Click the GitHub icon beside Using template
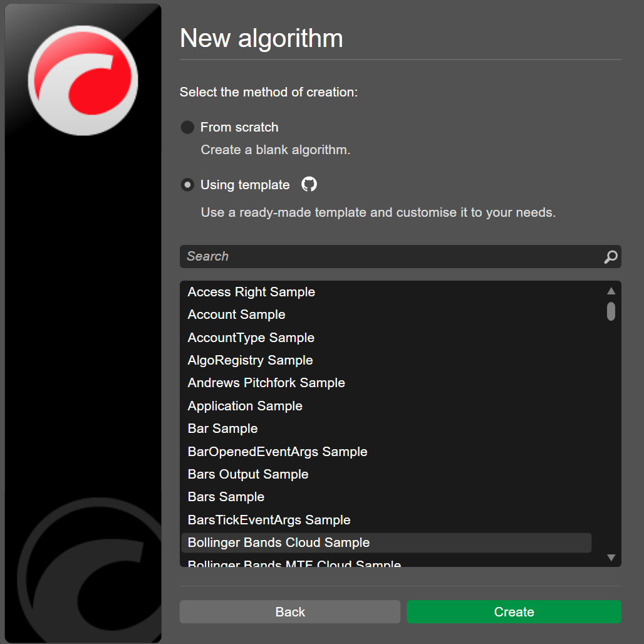The image size is (644, 644). pyautogui.click(x=309, y=184)
